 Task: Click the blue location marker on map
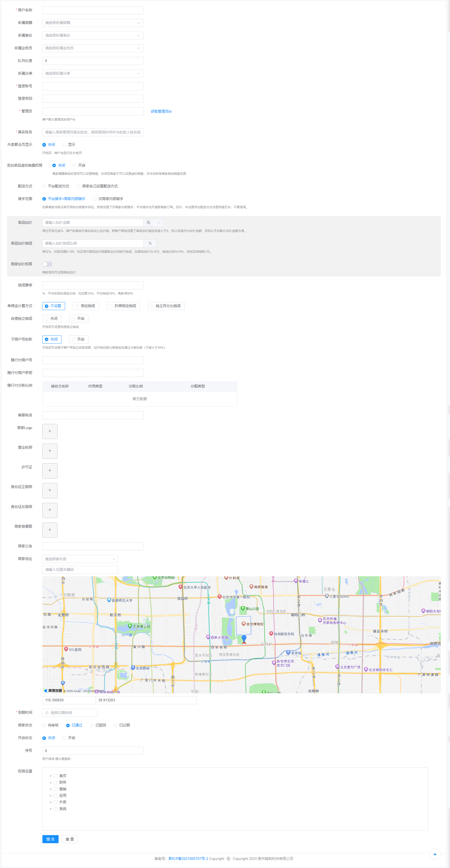(x=244, y=639)
